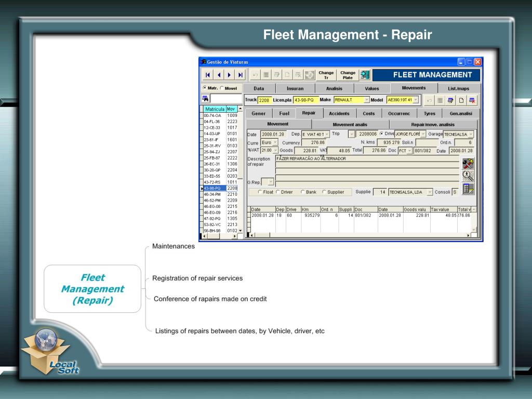Viewport: 532px width, 399px height.
Task: Click the greyed save icon in main toolbar
Action: [266, 75]
